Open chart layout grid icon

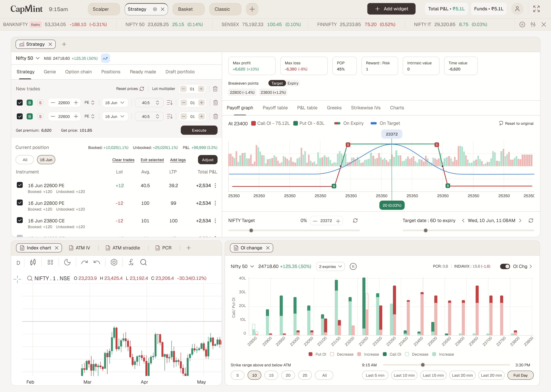pyautogui.click(x=50, y=262)
